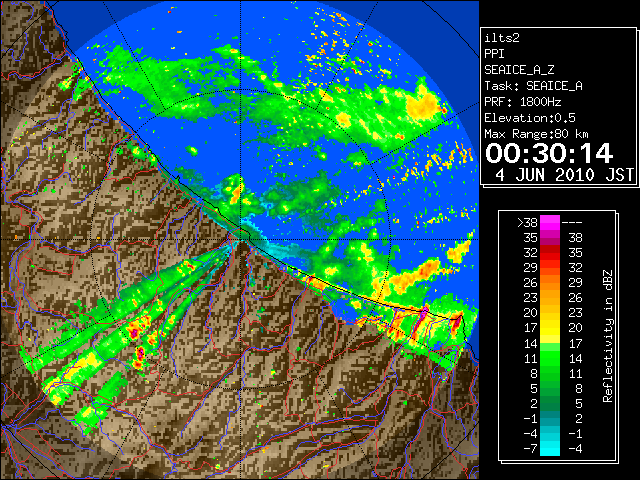This screenshot has width=640, height=480.
Task: Click the cyan -7 dBZ color swatch
Action: coord(550,448)
